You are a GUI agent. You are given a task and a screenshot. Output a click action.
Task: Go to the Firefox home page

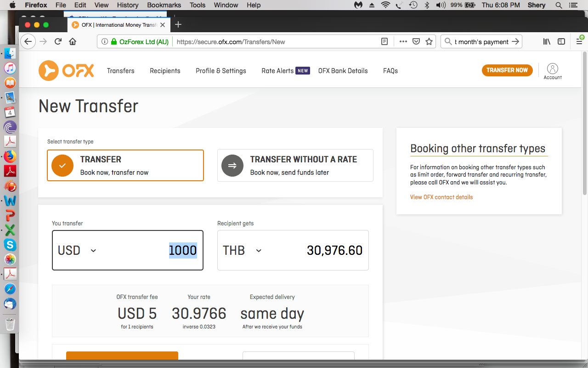coord(73,41)
